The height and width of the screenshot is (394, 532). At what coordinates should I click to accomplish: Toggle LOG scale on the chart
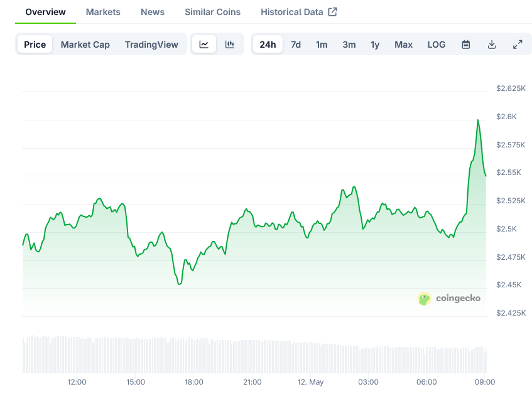[437, 45]
